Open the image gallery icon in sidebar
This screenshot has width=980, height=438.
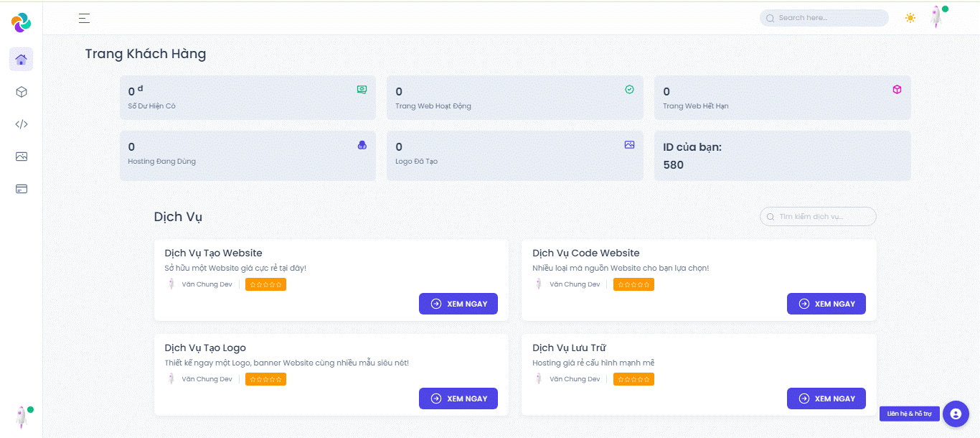(22, 157)
